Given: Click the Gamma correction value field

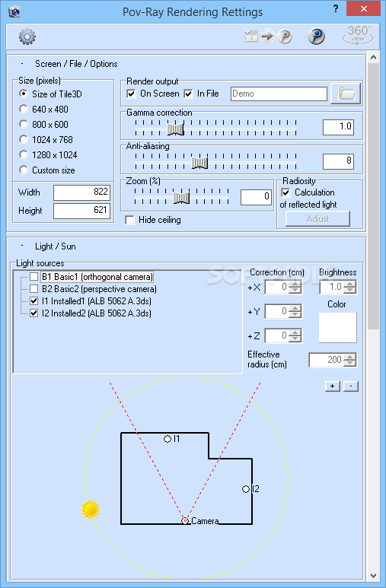Looking at the screenshot, I should click(338, 127).
